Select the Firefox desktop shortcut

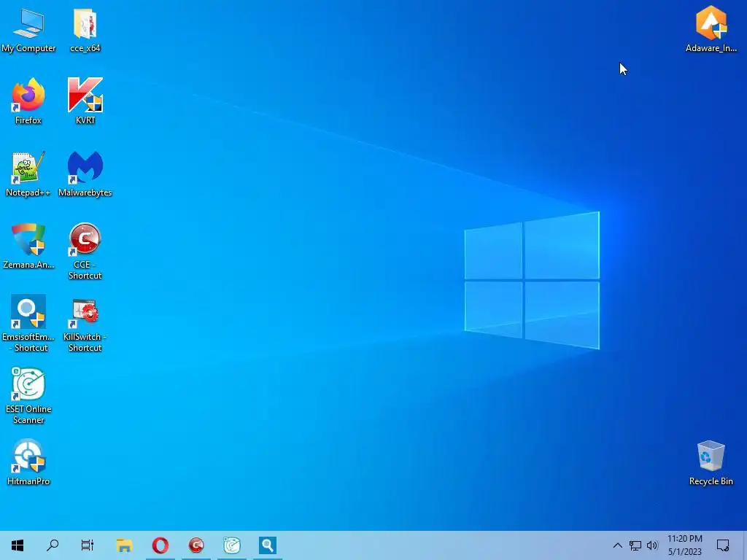[x=28, y=101]
